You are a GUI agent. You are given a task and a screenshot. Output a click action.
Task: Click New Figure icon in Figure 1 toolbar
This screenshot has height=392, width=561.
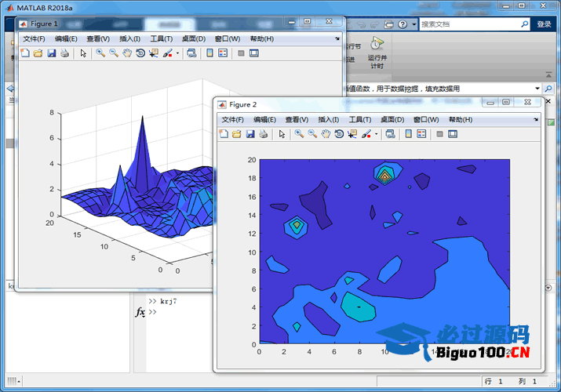24,53
